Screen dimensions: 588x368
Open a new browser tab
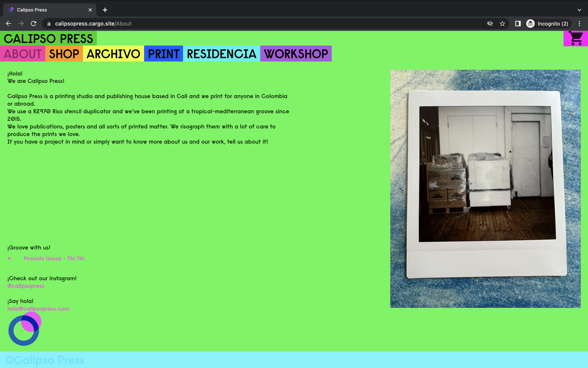tap(105, 10)
